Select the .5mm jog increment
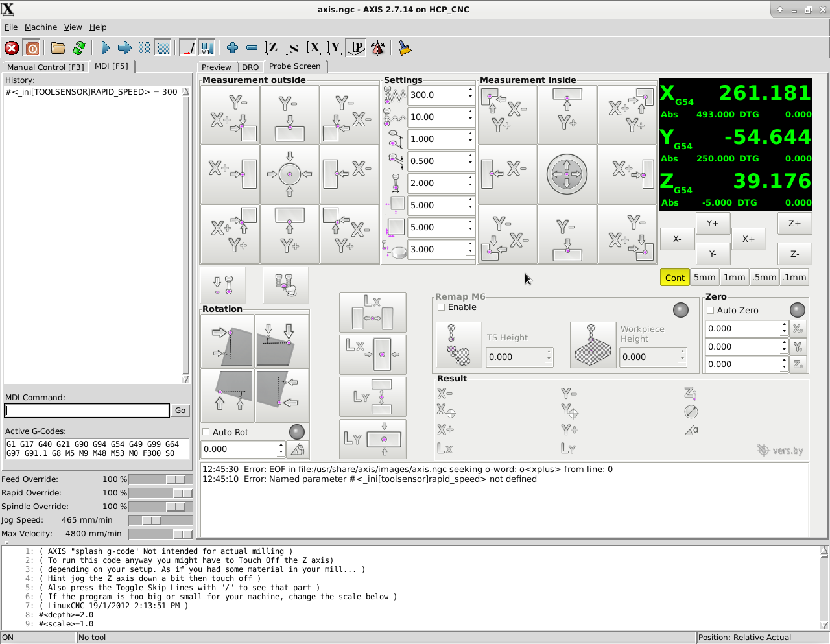 [765, 278]
